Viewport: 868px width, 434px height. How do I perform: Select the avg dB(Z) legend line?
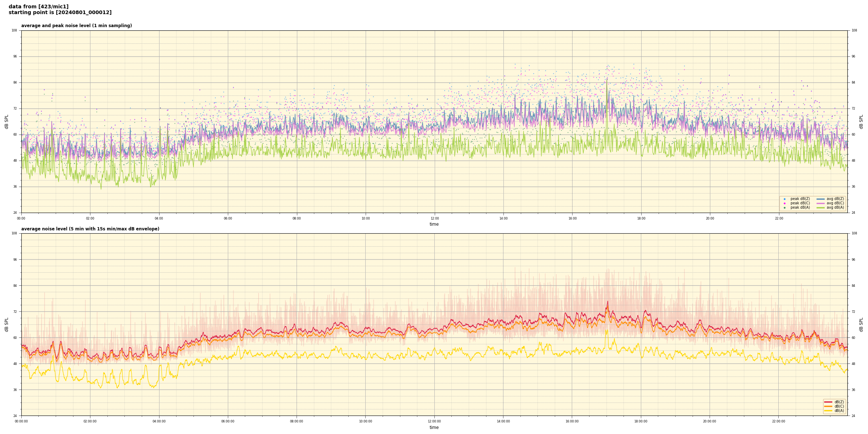[821, 199]
